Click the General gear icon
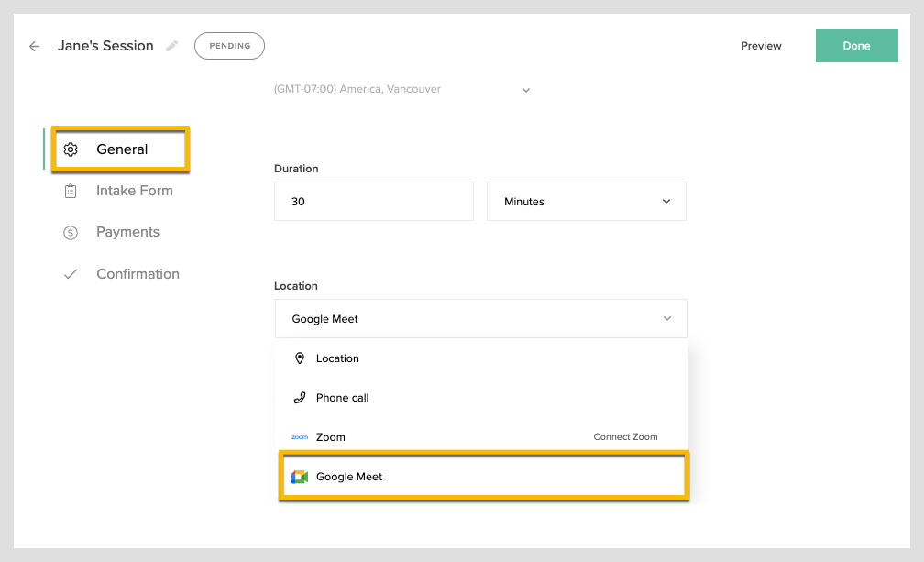This screenshot has height=562, width=924. 71,149
